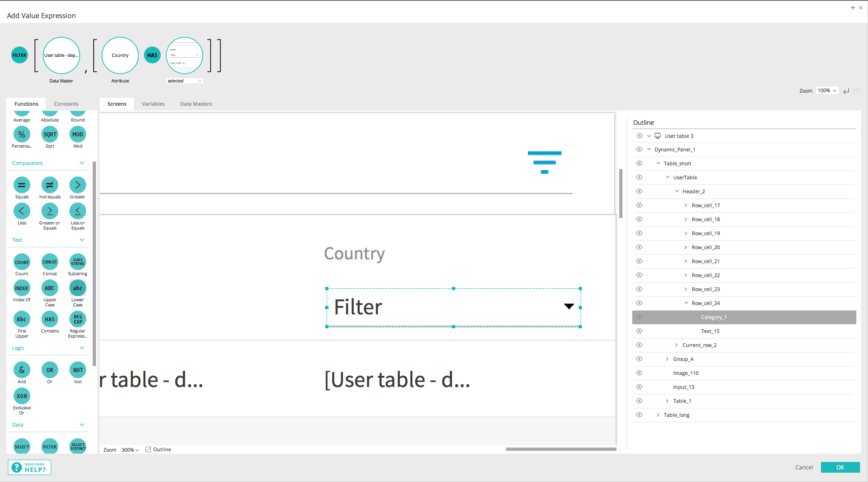The width and height of the screenshot is (868, 482).
Task: Click the canvas horizontal scrollbar
Action: pos(560,449)
